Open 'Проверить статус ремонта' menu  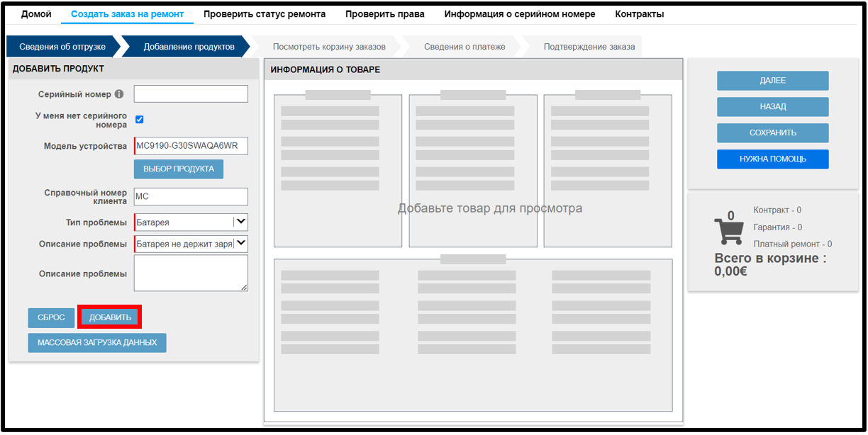tap(265, 14)
